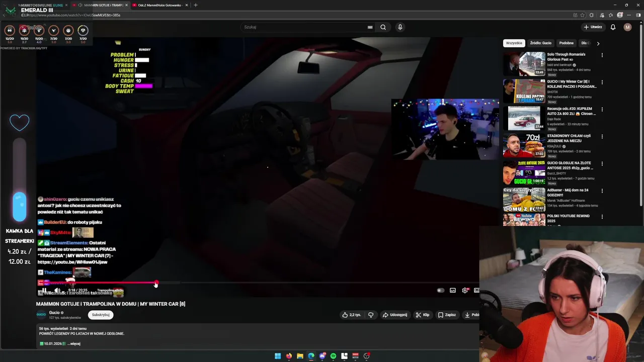The image size is (644, 362).
Task: Mute the video using the speaker icon
Action: coord(57,290)
